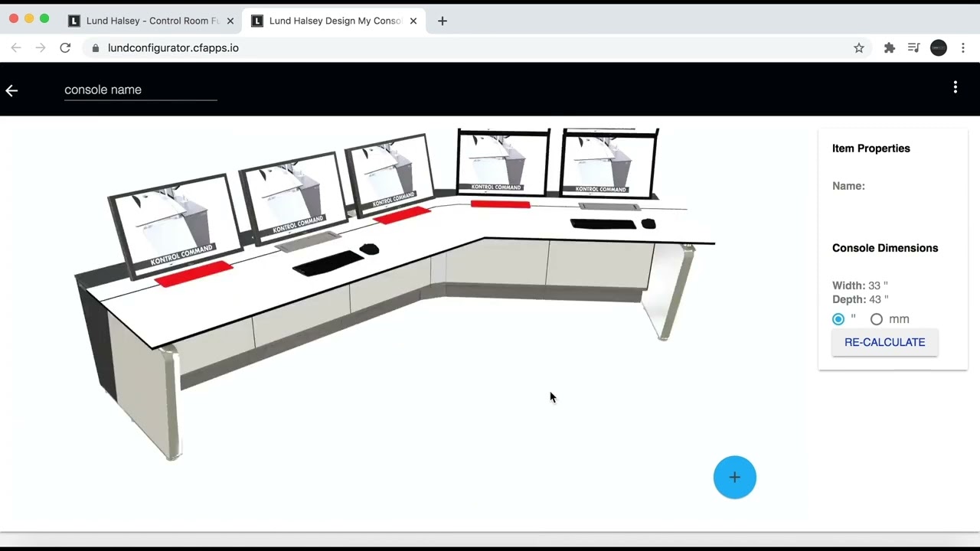Open the browser extensions puzzle icon
This screenshot has width=980, height=551.
[889, 47]
